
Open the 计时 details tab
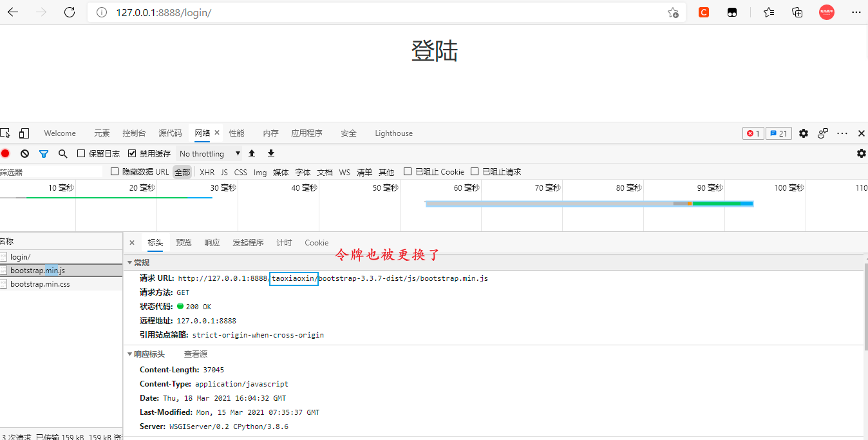[x=284, y=243]
